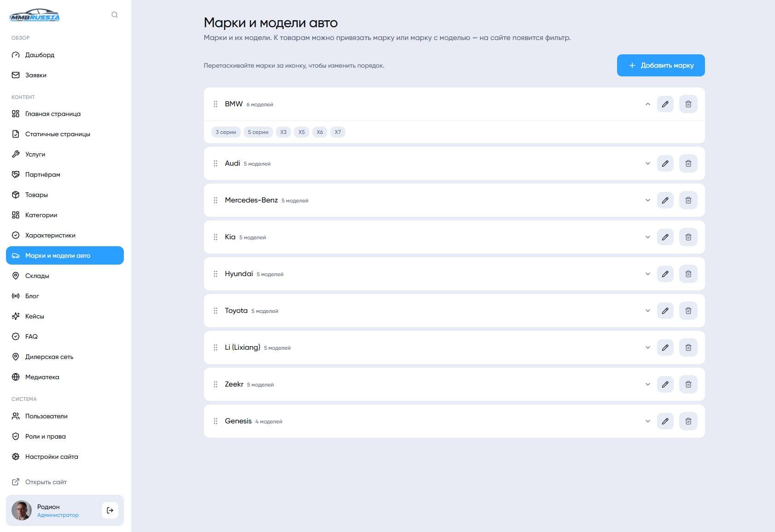Open the Кейсы section
This screenshot has width=775, height=532.
[65, 316]
